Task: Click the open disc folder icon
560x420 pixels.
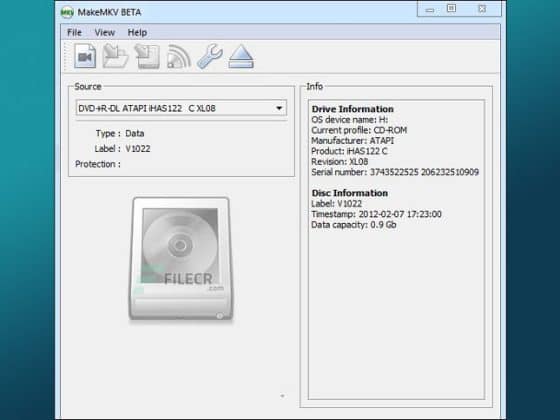Action: pyautogui.click(x=115, y=56)
